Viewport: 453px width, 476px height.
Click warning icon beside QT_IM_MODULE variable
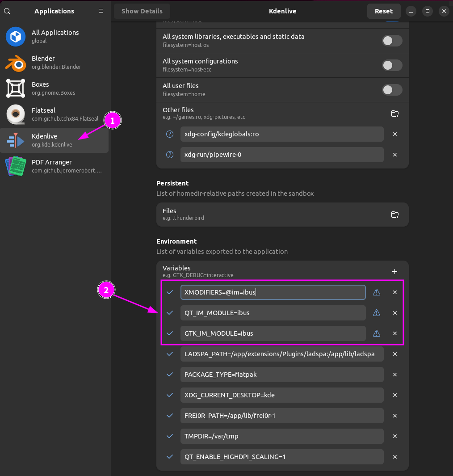pyautogui.click(x=377, y=313)
